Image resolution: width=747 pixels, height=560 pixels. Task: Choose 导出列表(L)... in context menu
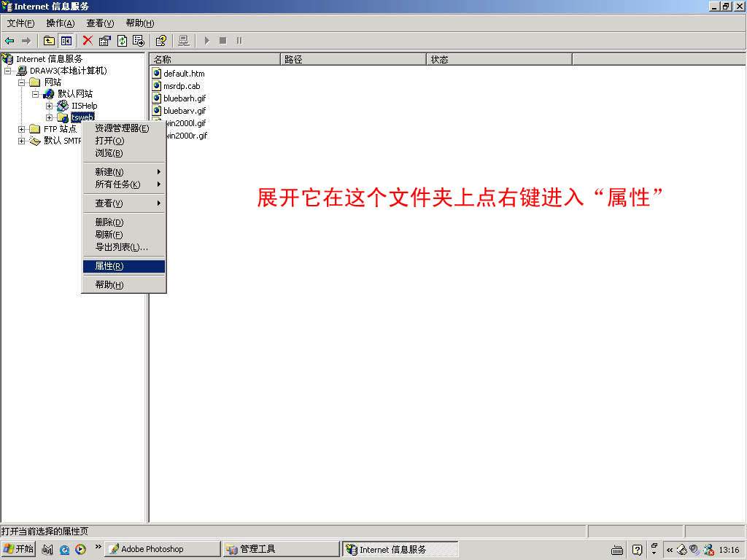[x=124, y=247]
